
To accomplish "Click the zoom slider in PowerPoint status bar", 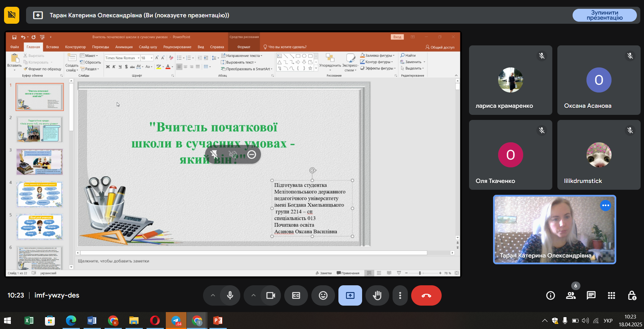I will pos(420,273).
